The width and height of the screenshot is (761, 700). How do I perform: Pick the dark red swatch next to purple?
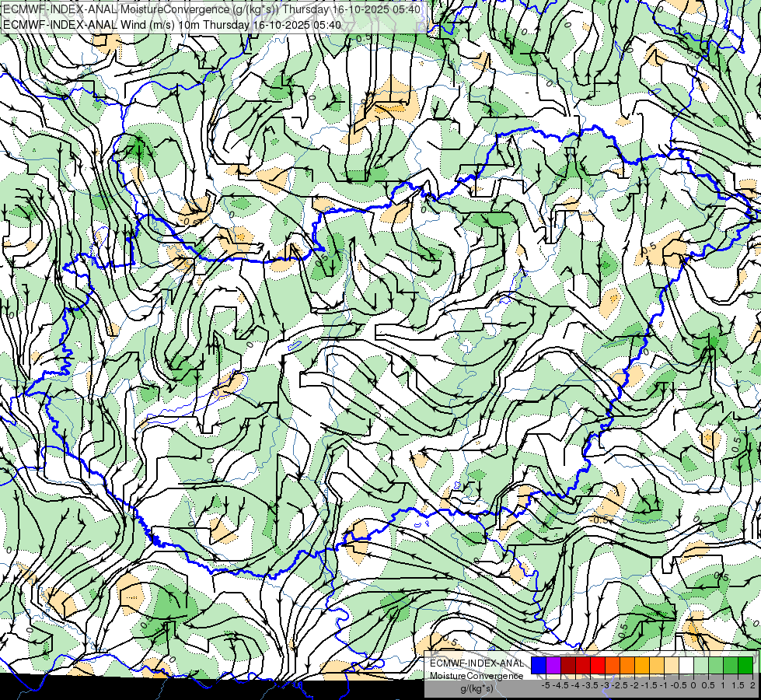(567, 665)
